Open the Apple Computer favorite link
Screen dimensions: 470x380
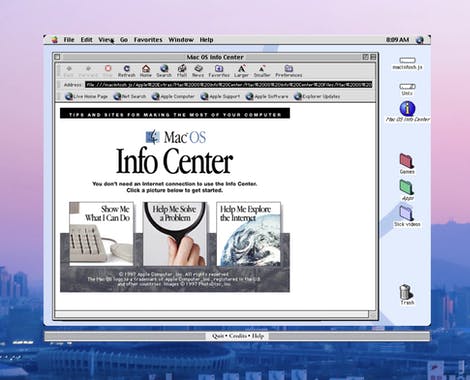(173, 96)
